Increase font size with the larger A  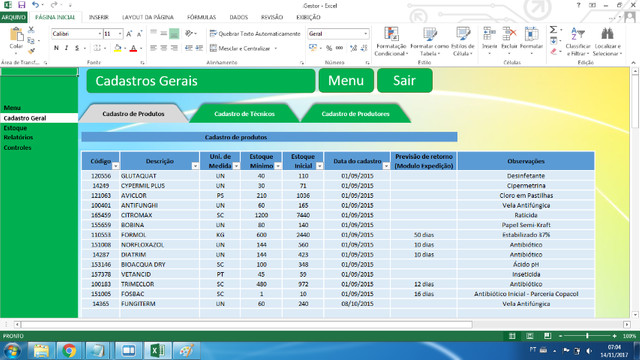pyautogui.click(x=129, y=33)
